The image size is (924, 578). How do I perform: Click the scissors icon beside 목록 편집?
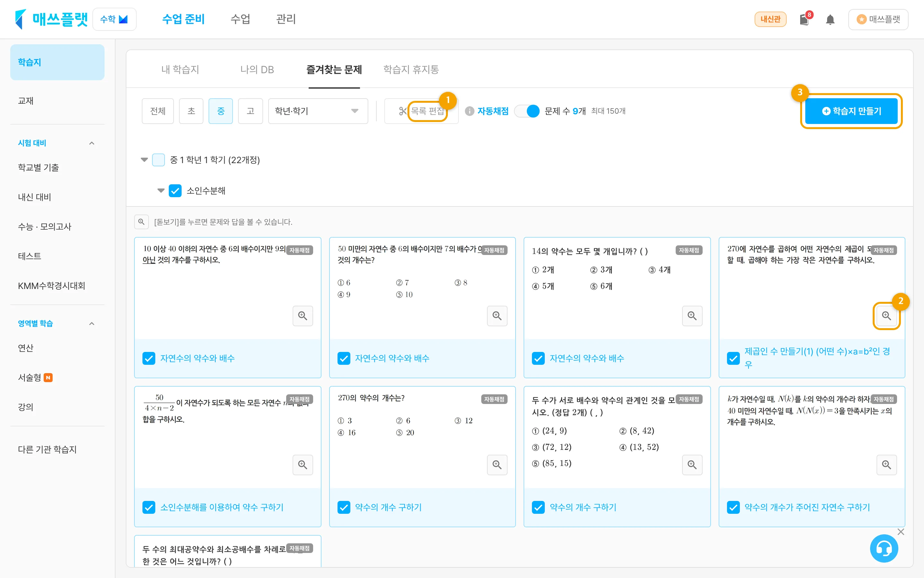pos(402,111)
